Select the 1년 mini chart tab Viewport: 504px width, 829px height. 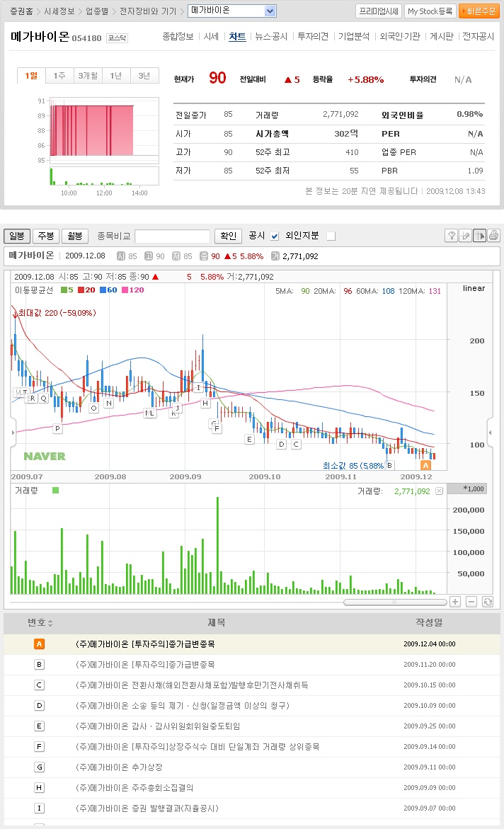(x=116, y=76)
